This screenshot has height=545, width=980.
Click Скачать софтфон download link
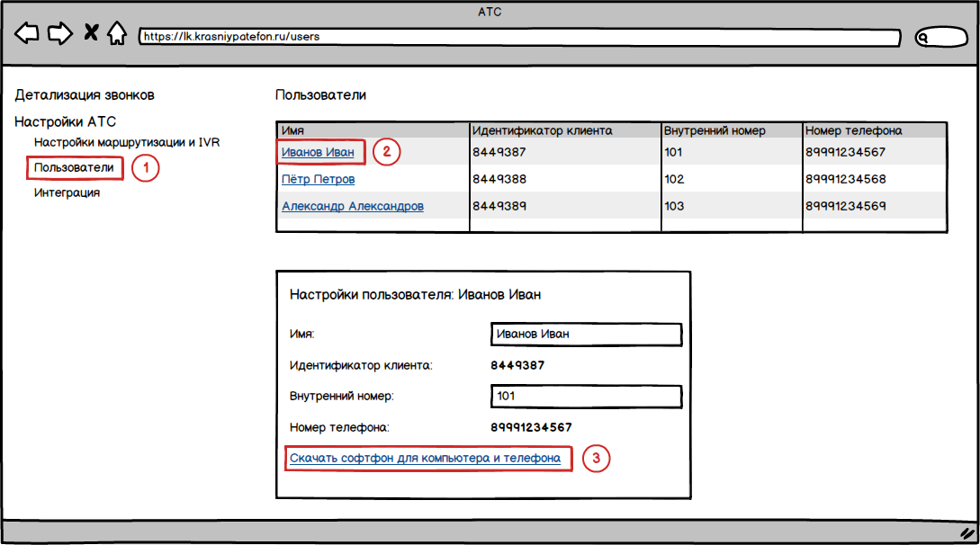point(425,459)
